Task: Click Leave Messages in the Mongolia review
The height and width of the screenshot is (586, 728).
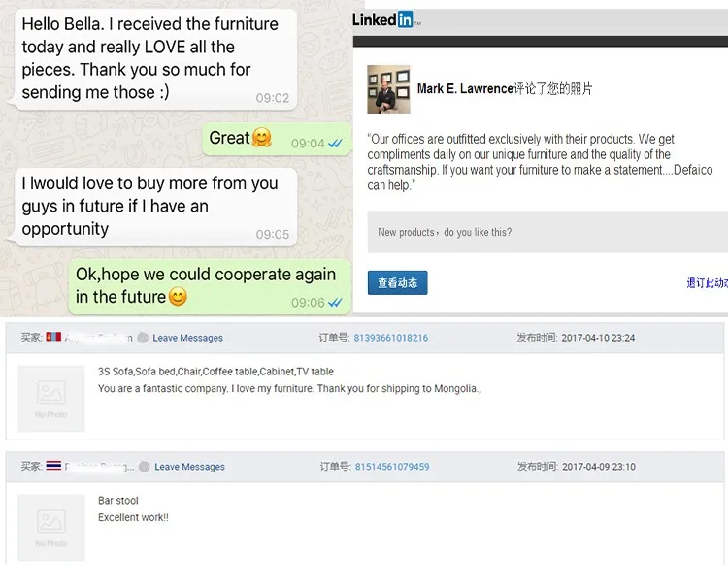Action: 188,338
